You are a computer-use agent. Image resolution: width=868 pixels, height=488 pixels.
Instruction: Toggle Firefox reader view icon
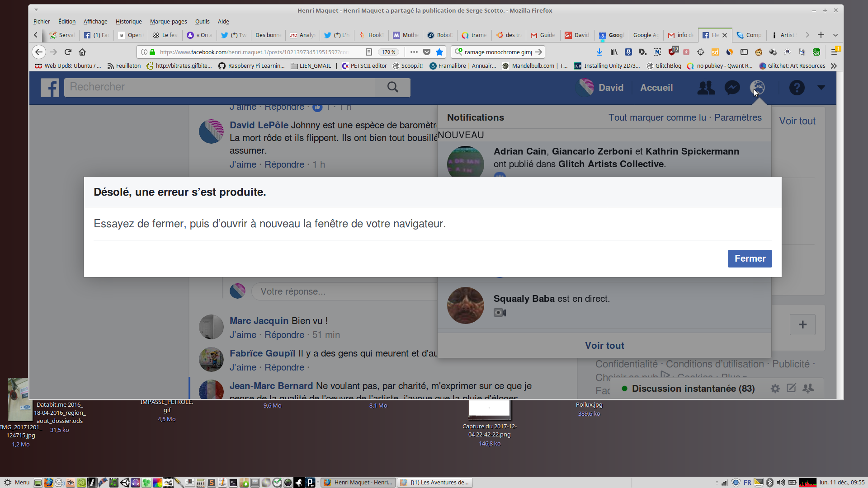click(369, 52)
